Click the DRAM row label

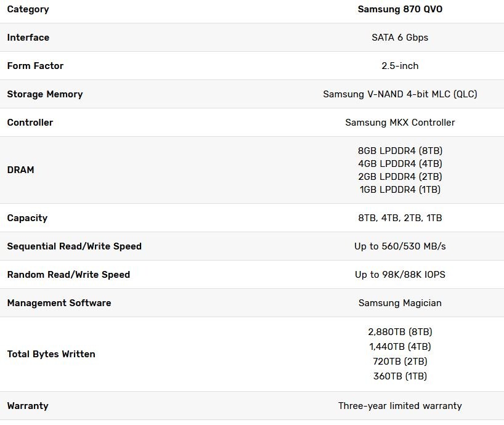pyautogui.click(x=20, y=170)
